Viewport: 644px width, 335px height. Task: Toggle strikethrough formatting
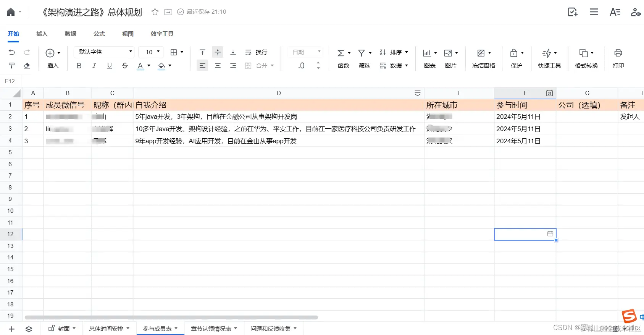(125, 66)
